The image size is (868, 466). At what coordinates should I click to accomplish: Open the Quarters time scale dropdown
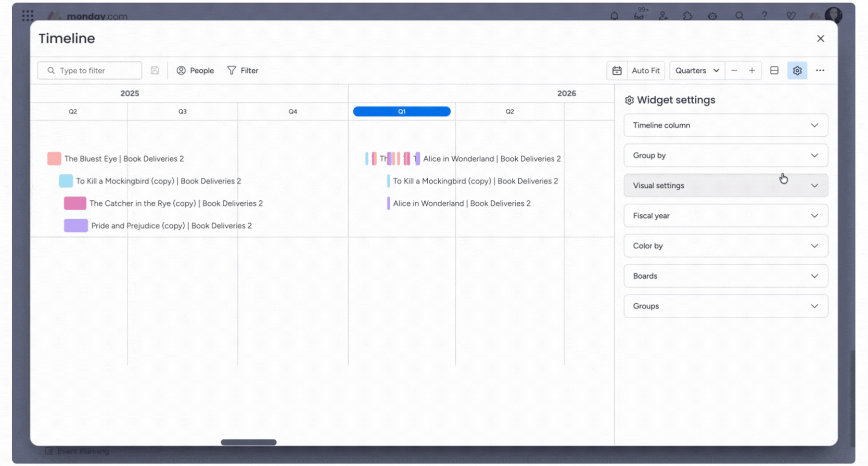click(x=696, y=71)
